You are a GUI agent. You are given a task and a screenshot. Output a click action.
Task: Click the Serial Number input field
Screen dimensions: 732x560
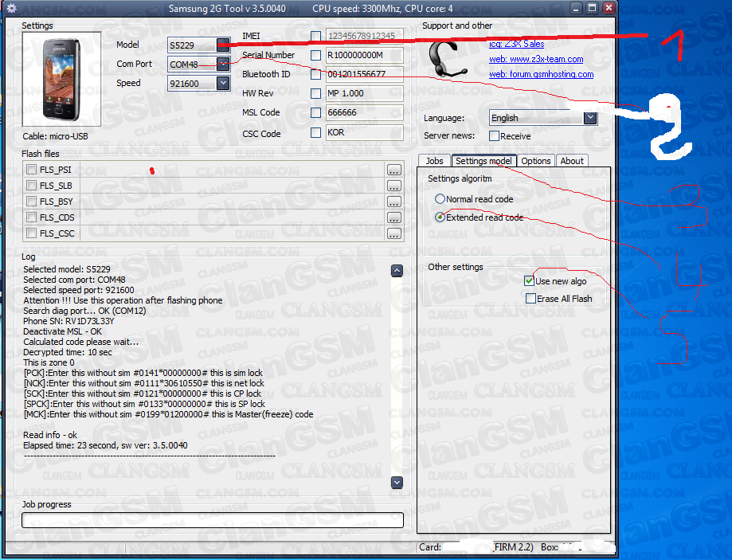364,55
